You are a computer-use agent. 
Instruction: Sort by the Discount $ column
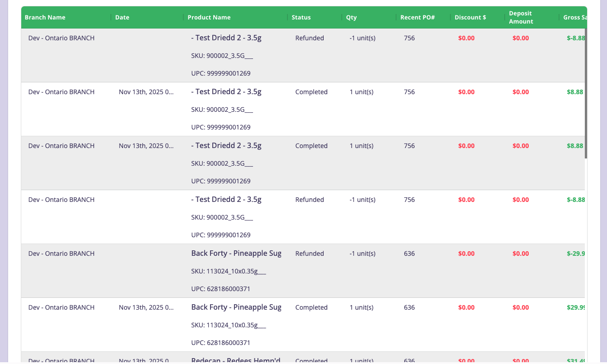pyautogui.click(x=470, y=17)
